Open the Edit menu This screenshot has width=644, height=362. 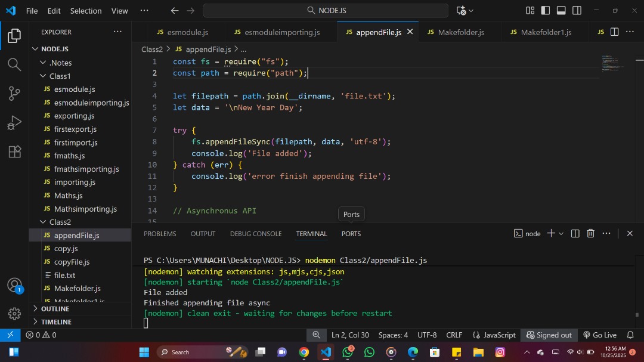[54, 11]
